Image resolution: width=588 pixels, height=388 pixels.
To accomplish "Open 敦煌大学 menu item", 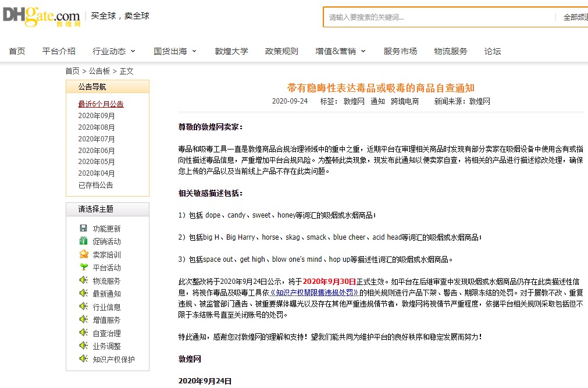I will click(231, 51).
